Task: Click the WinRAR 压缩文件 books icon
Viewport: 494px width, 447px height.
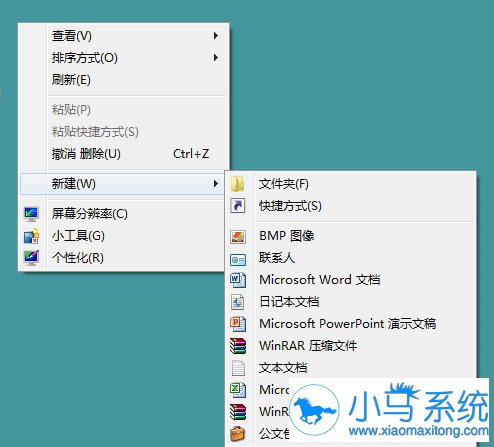Action: pos(238,346)
